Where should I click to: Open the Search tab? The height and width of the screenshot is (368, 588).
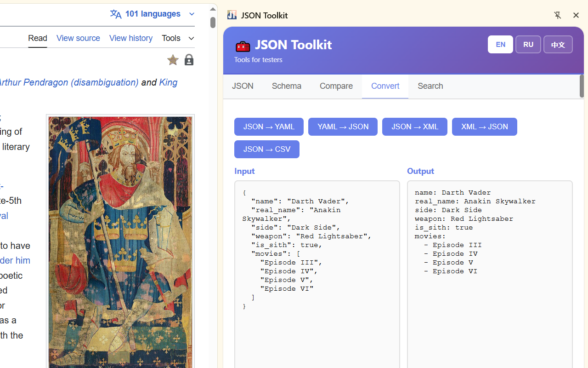coord(430,86)
